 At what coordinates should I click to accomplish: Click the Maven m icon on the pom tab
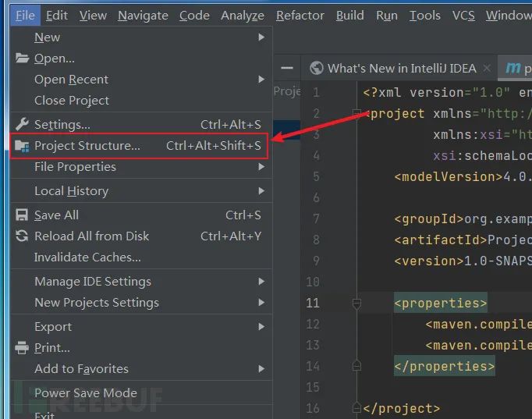click(512, 68)
